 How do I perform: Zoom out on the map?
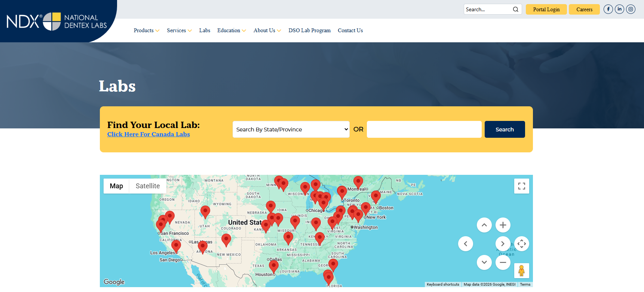(503, 262)
